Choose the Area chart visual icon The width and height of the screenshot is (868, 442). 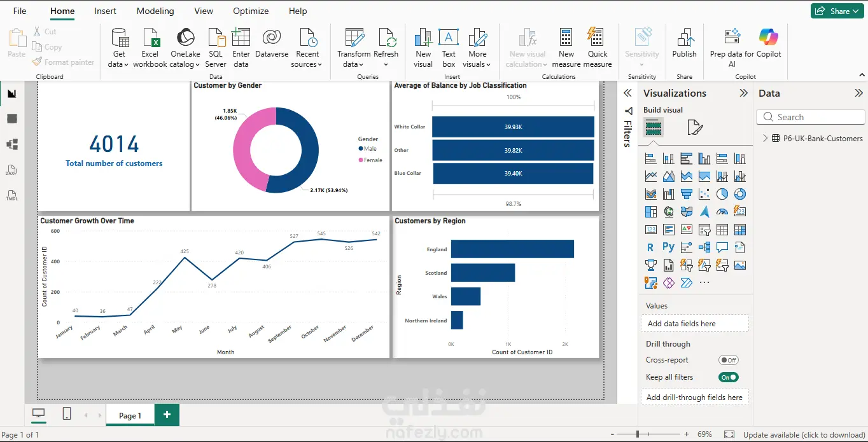point(668,176)
